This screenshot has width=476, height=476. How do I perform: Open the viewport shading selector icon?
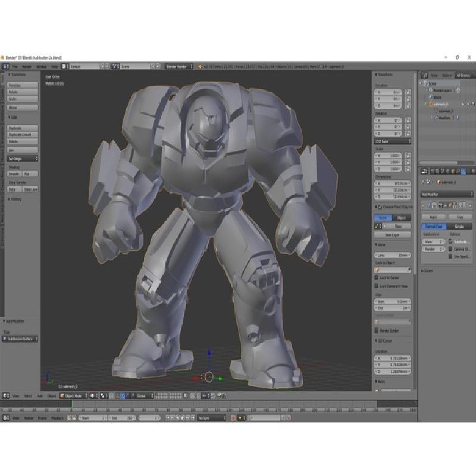(x=94, y=396)
